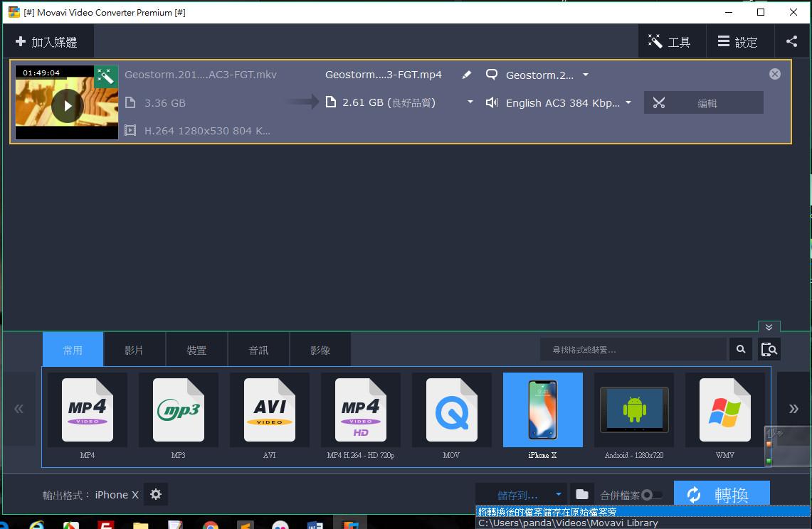Select save converted files in original folder option
812x529 pixels.
(643, 512)
